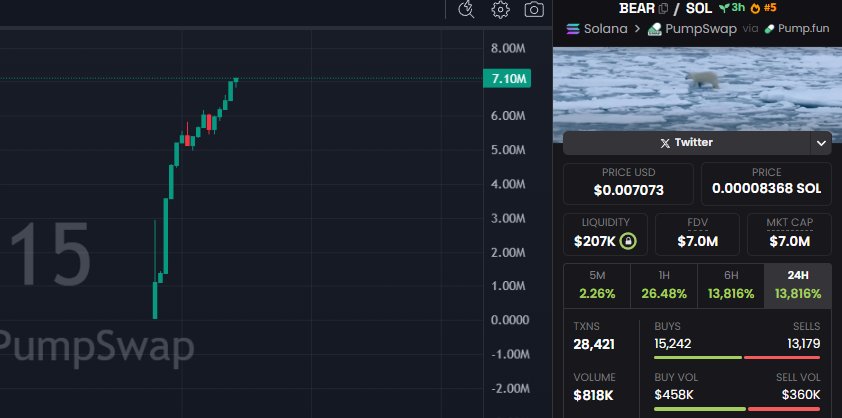Click the Pump.fun pill icon
This screenshot has width=842, height=418.
coord(770,29)
